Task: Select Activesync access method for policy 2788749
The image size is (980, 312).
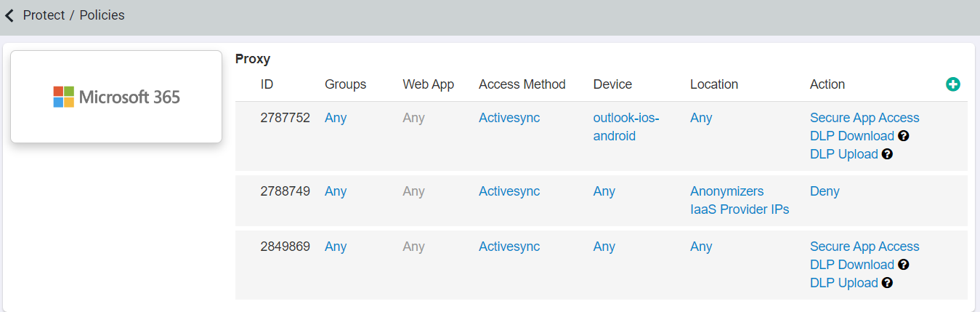Action: click(509, 191)
